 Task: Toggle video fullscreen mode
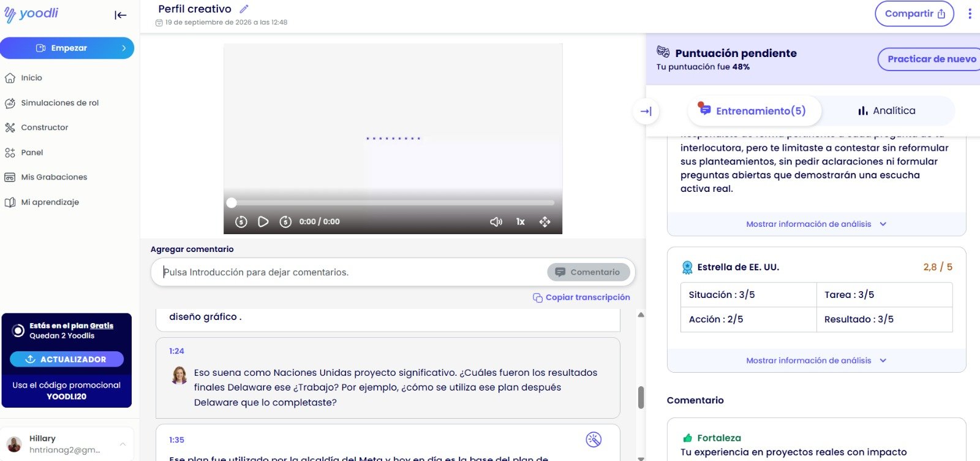pos(545,222)
